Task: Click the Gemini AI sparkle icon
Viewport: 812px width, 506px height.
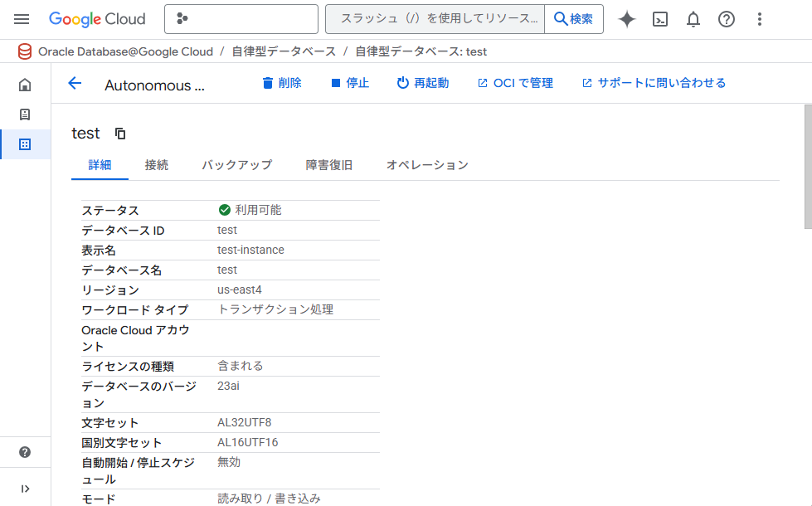Action: coord(627,19)
